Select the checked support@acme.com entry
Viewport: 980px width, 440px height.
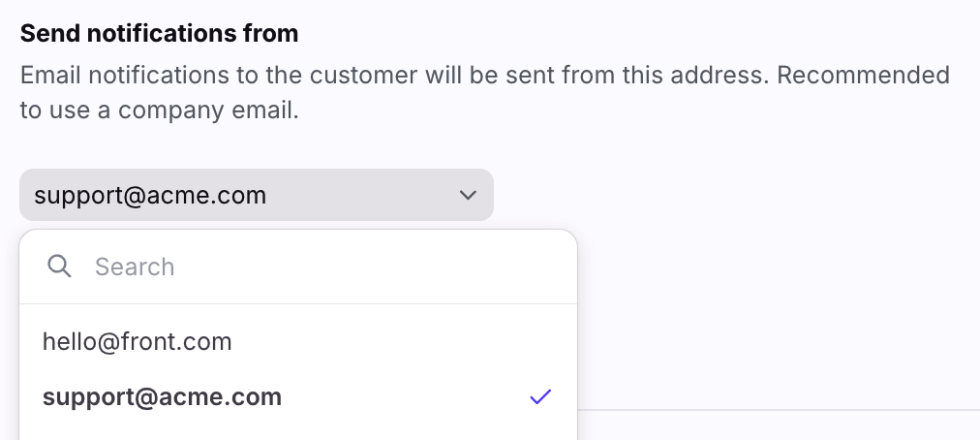tap(163, 397)
